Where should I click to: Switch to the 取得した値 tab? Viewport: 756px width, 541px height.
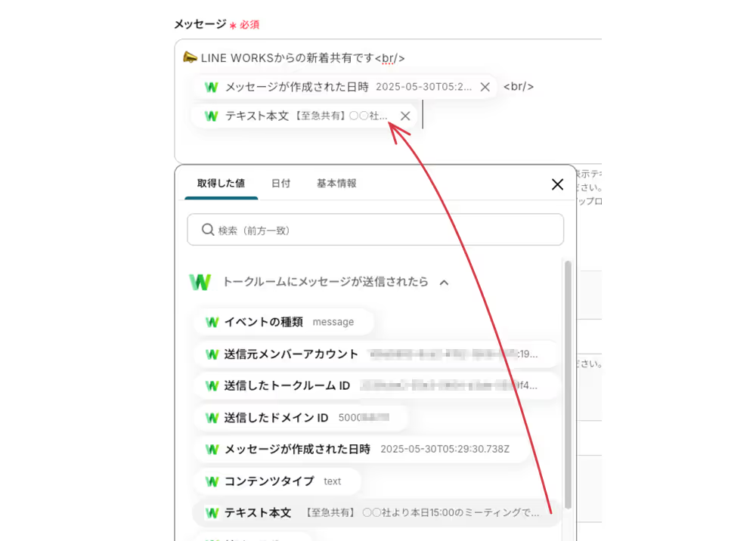tap(221, 184)
